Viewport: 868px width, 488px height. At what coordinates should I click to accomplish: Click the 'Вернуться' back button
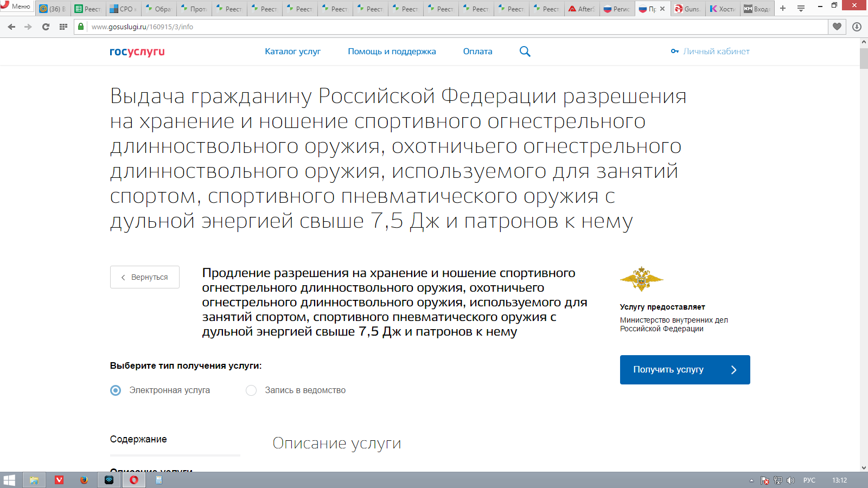(145, 277)
